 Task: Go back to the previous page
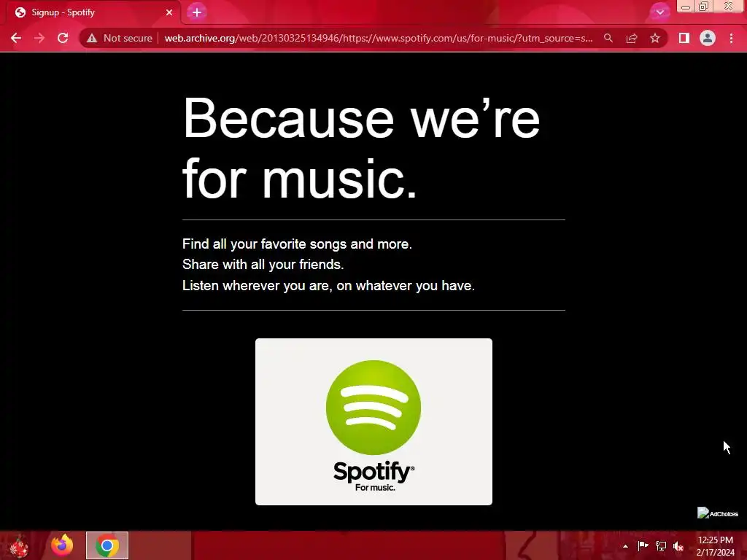click(16, 38)
